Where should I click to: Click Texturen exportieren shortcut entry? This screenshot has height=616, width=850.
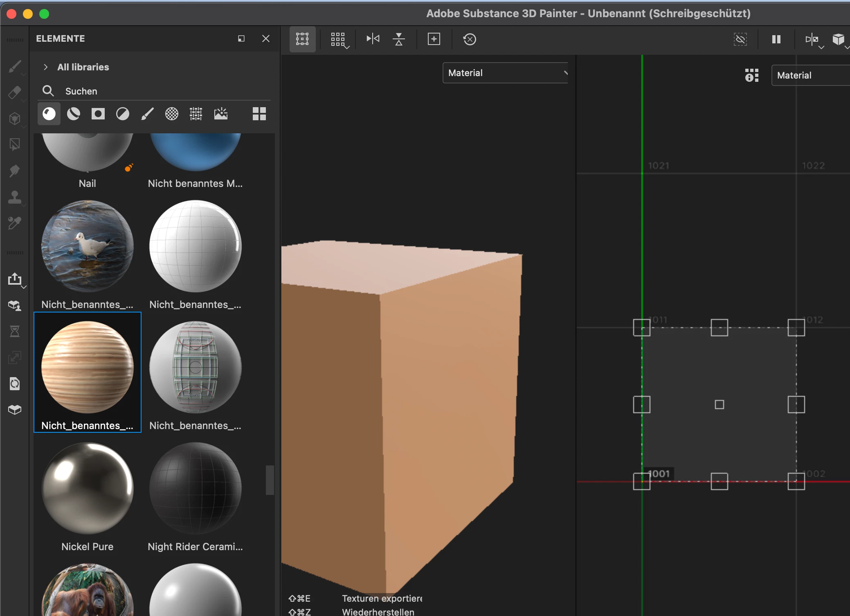tap(382, 598)
